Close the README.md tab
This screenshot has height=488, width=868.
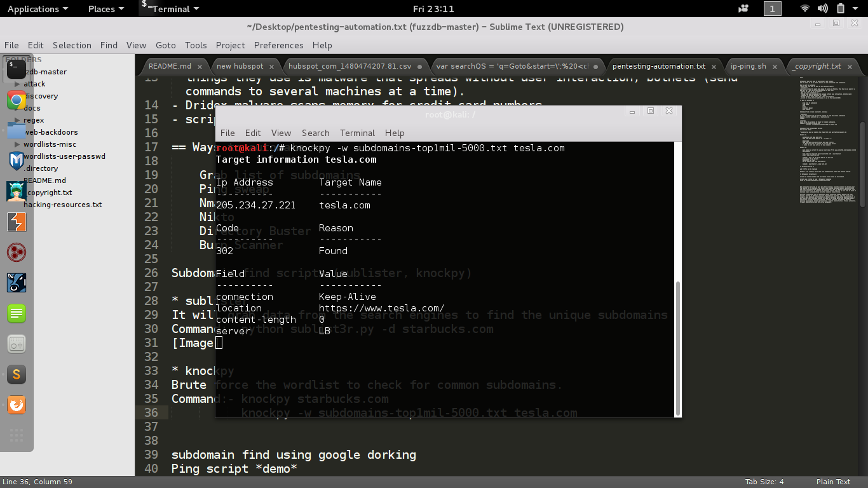click(200, 66)
